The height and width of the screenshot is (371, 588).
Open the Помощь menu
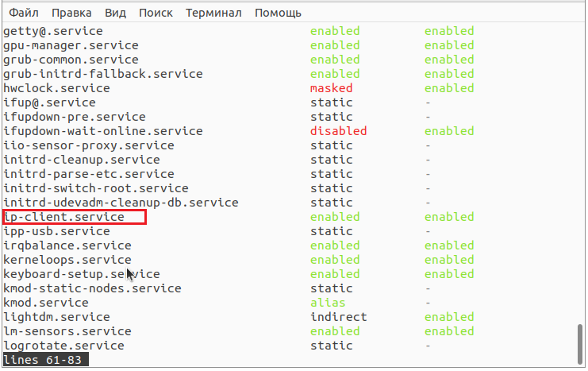point(276,14)
